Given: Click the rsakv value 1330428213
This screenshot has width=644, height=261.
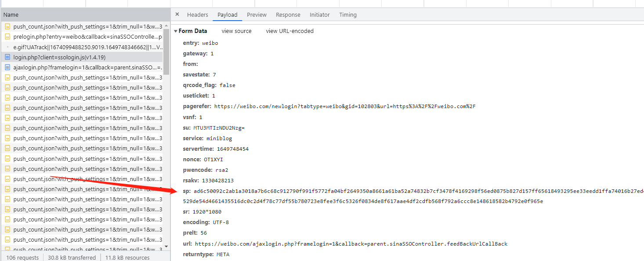Looking at the screenshot, I should tap(217, 181).
